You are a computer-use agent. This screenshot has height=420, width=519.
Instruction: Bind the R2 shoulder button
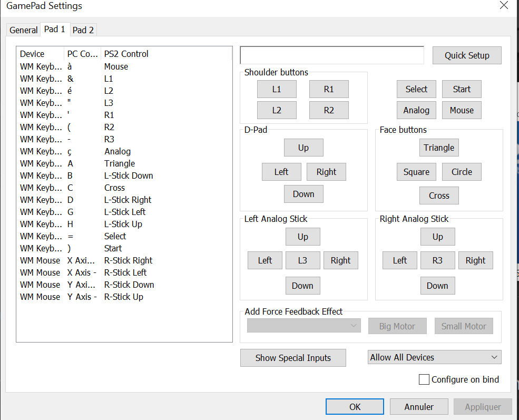329,110
